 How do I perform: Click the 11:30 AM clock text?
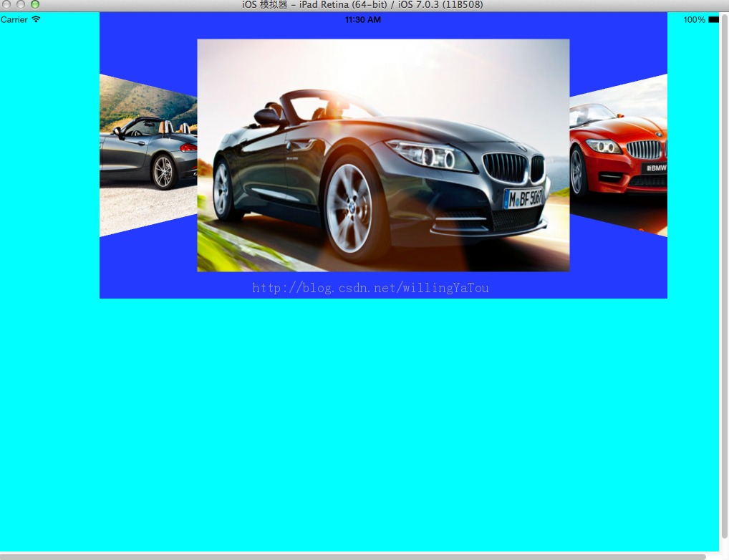pos(362,19)
